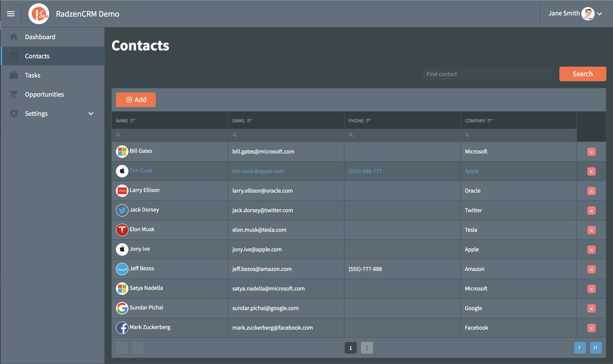613x364 pixels.
Task: Click Bill Gates' Microsoft logo avatar
Action: point(122,151)
